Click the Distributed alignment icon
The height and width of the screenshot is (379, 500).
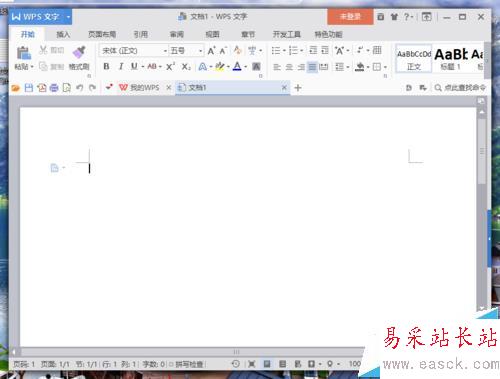click(324, 67)
